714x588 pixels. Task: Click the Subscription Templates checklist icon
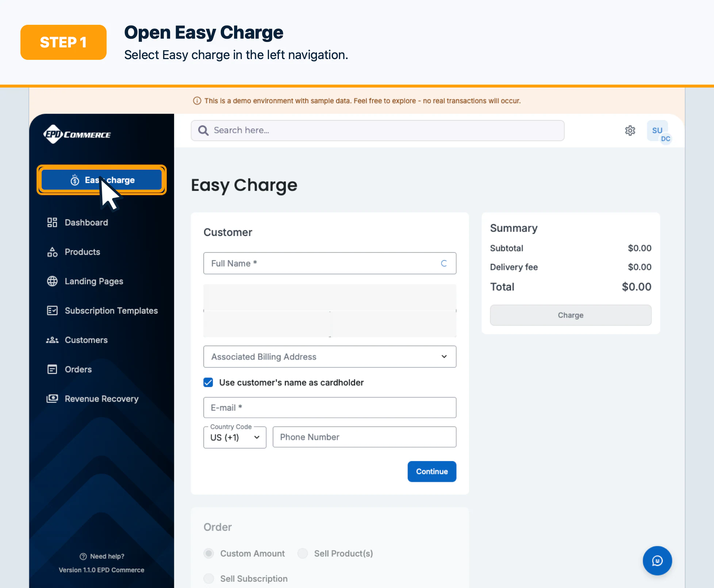[52, 310]
